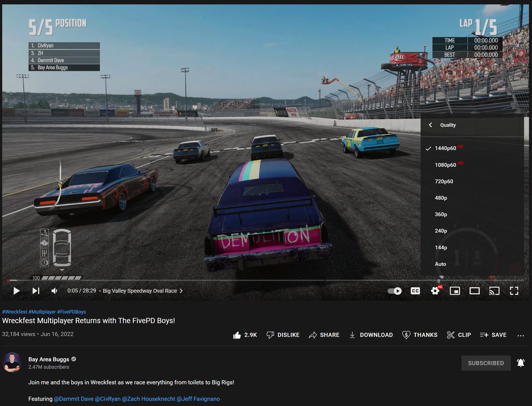Enable miniplayer mode

454,291
